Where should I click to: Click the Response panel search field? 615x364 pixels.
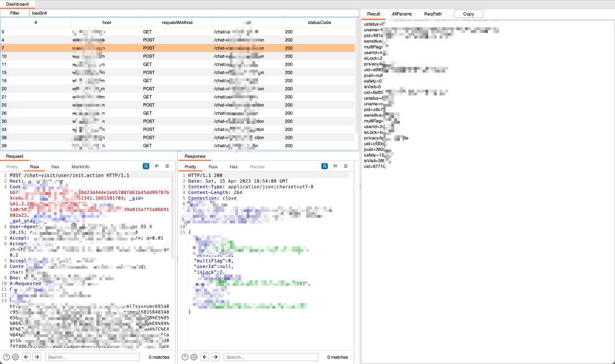270,357
